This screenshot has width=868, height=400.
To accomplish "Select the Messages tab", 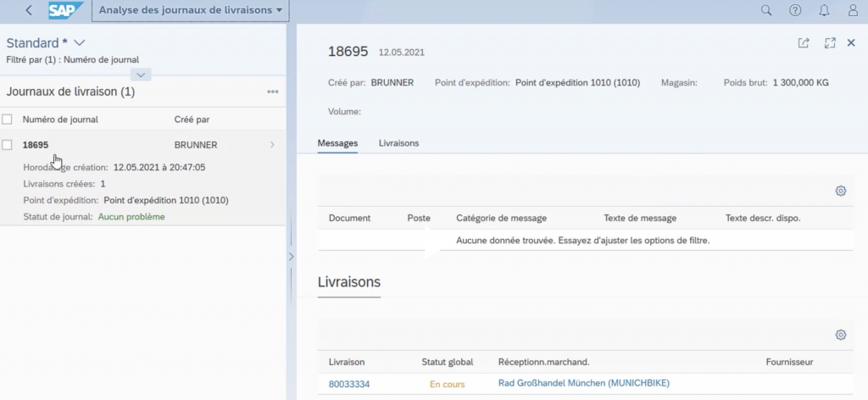I will (337, 143).
